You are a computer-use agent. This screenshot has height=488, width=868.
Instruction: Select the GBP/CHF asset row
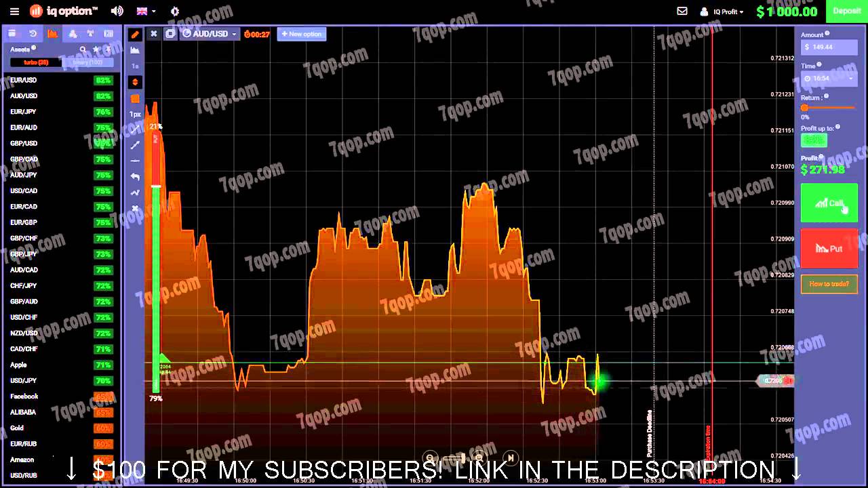pyautogui.click(x=61, y=239)
